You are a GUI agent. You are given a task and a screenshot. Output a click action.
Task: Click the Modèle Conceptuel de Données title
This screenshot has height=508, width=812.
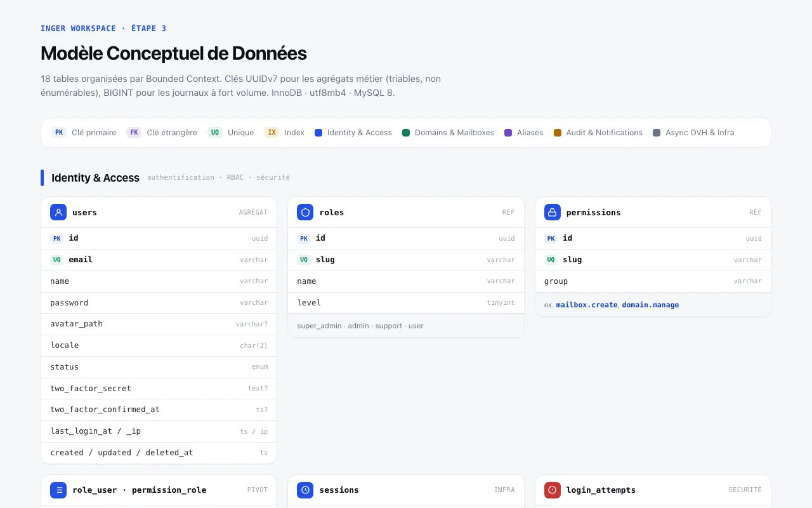(x=174, y=53)
